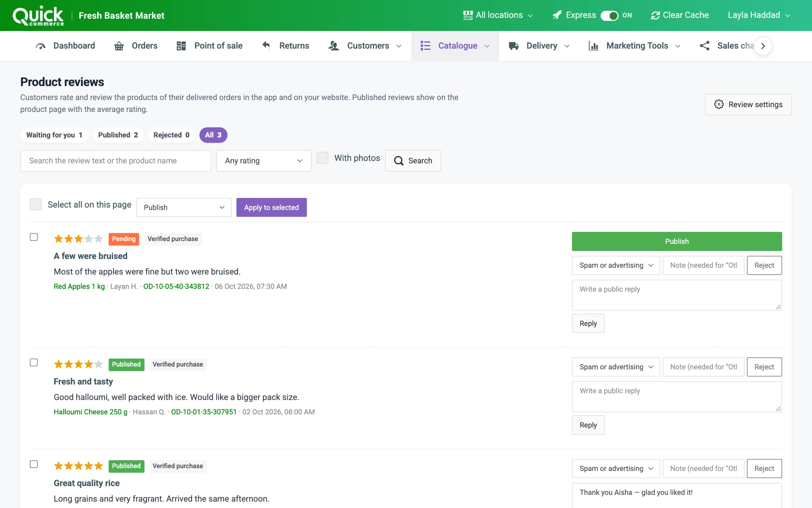Publish the 'A few were bruised' review
The height and width of the screenshot is (508, 812).
coord(677,241)
